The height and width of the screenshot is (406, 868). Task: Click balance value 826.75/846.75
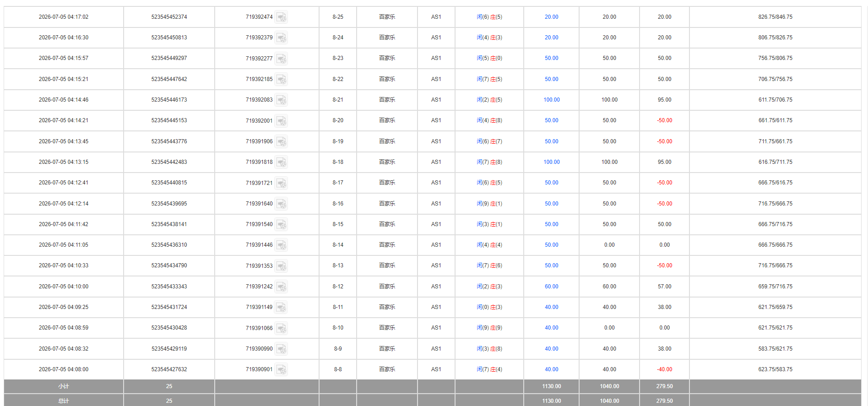[775, 17]
